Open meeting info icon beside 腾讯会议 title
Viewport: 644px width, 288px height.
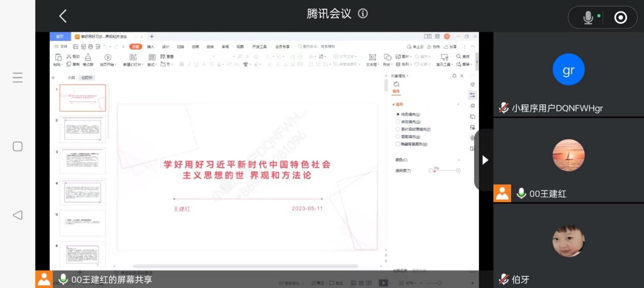(x=363, y=14)
